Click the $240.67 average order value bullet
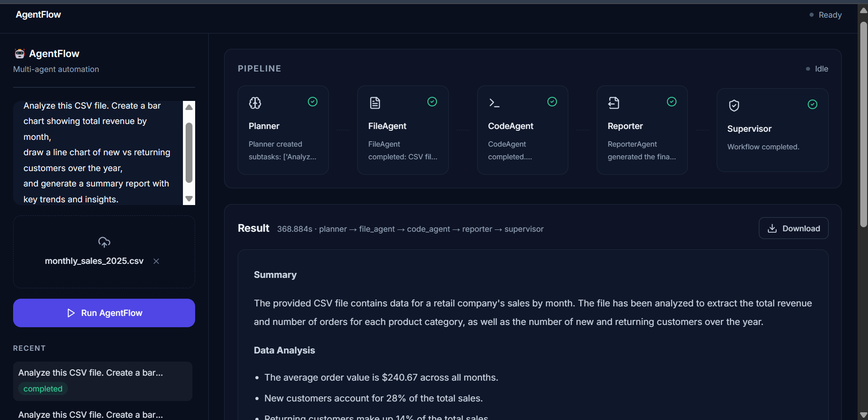868x420 pixels. (x=381, y=377)
